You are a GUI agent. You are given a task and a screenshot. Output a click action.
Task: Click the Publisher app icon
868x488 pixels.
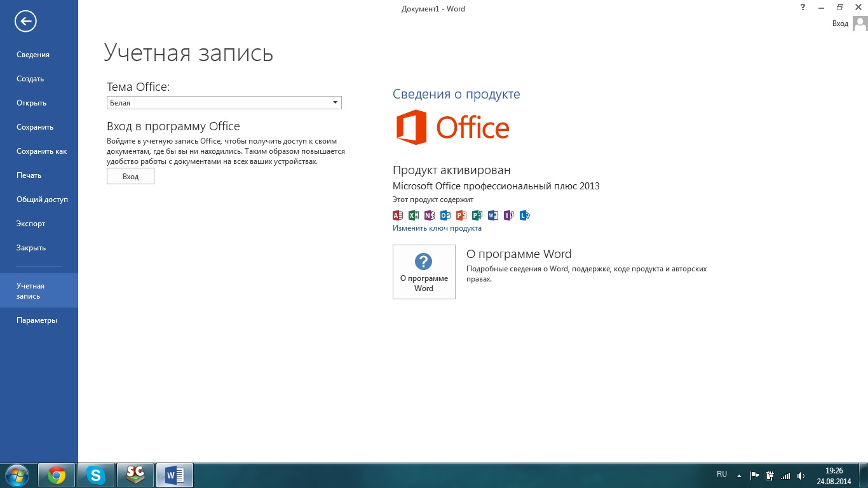477,215
